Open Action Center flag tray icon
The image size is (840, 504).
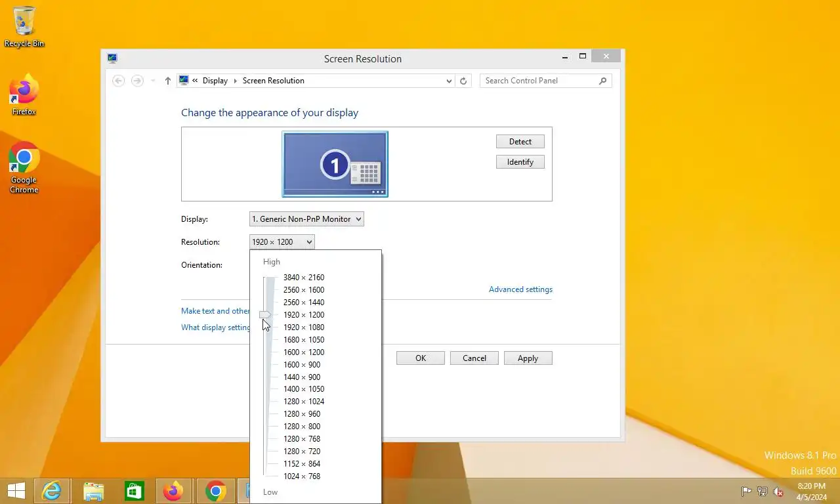[746, 491]
